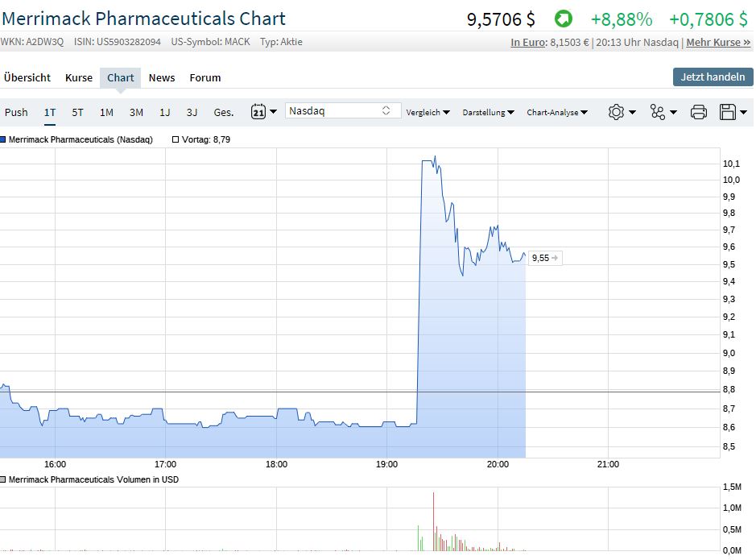756x560 pixels.
Task: Open the Chart-Analyse dropdown menu
Action: point(557,112)
